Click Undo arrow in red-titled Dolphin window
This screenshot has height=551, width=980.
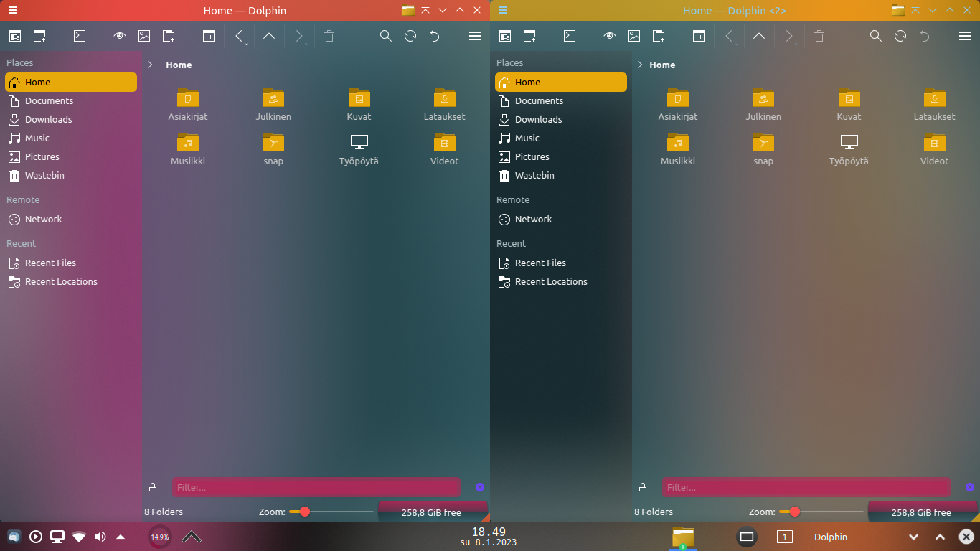coord(435,36)
